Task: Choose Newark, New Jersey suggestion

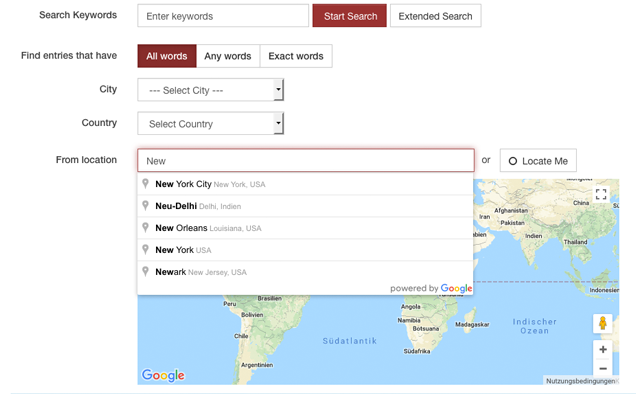Action: tap(305, 272)
